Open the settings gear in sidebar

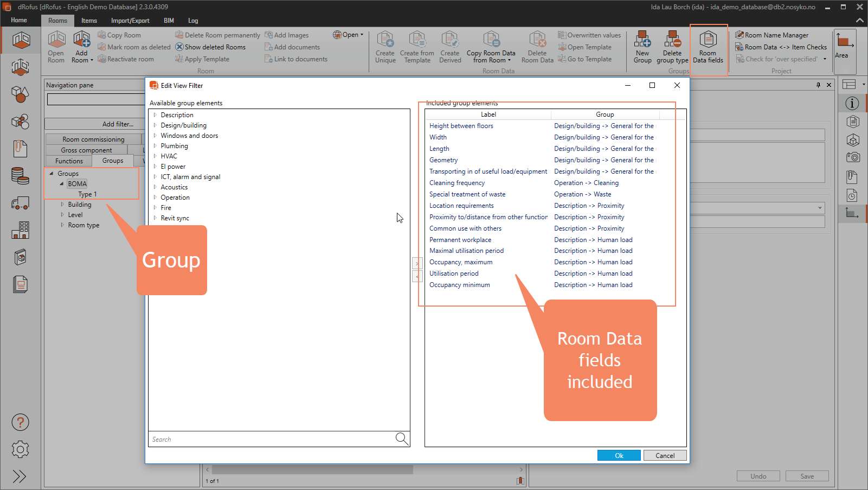20,449
